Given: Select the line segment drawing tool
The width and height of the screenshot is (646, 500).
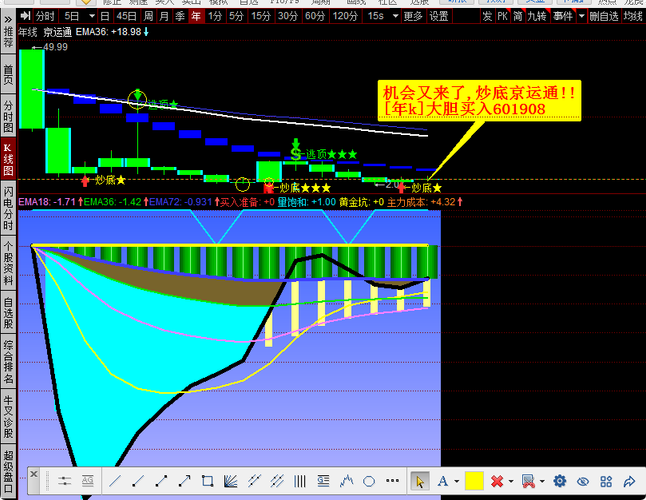Looking at the screenshot, I should tap(161, 481).
